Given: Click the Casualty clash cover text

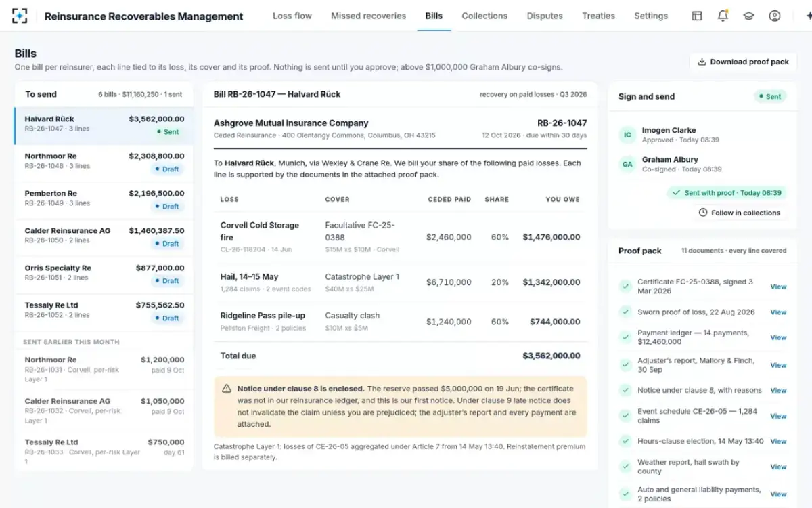Looking at the screenshot, I should (353, 316).
